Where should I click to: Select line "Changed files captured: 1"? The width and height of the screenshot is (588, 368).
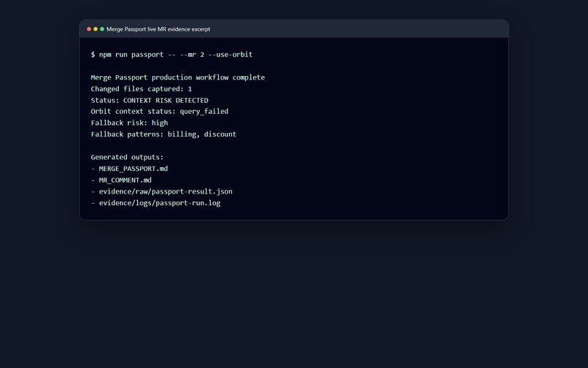(142, 88)
